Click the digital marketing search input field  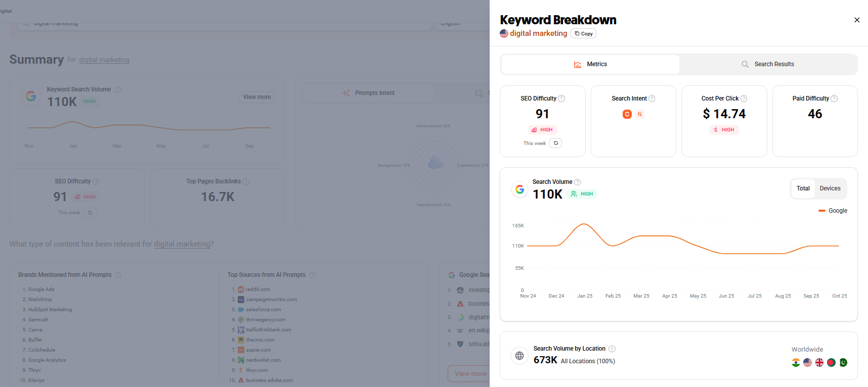point(224,24)
